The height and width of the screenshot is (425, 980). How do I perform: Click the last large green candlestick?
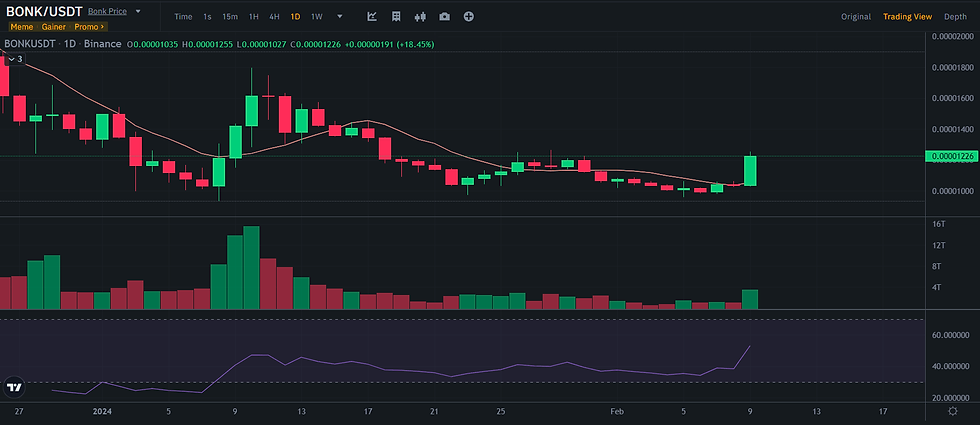pyautogui.click(x=750, y=171)
